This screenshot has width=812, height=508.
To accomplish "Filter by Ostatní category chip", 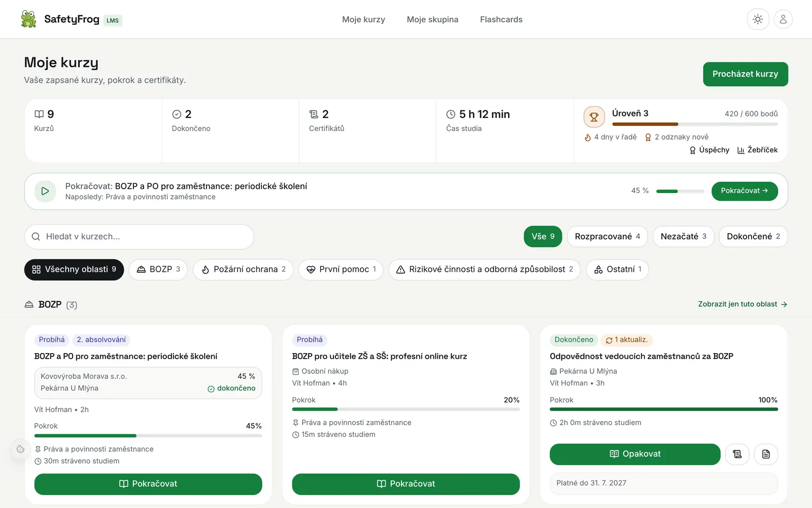I will click(x=617, y=269).
